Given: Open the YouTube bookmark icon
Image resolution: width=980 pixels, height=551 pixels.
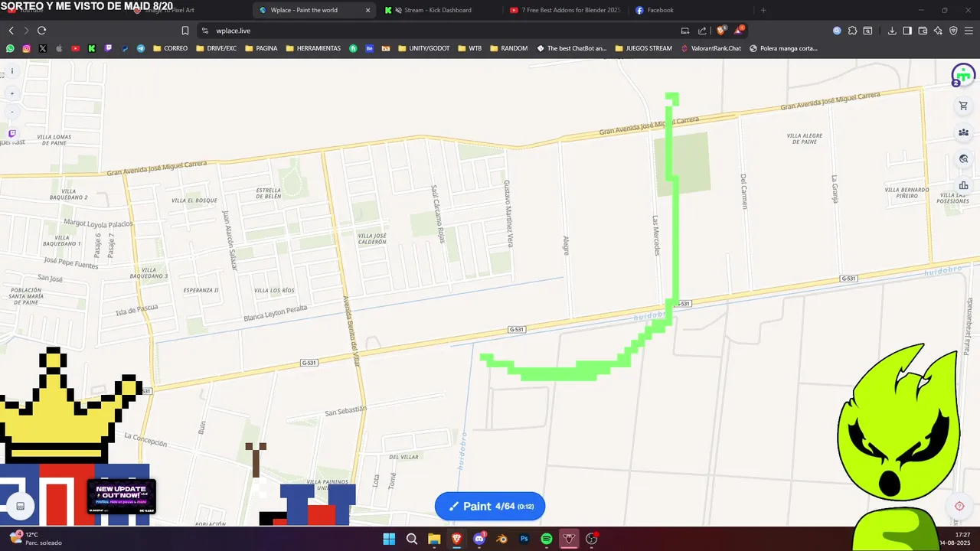Looking at the screenshot, I should [75, 48].
